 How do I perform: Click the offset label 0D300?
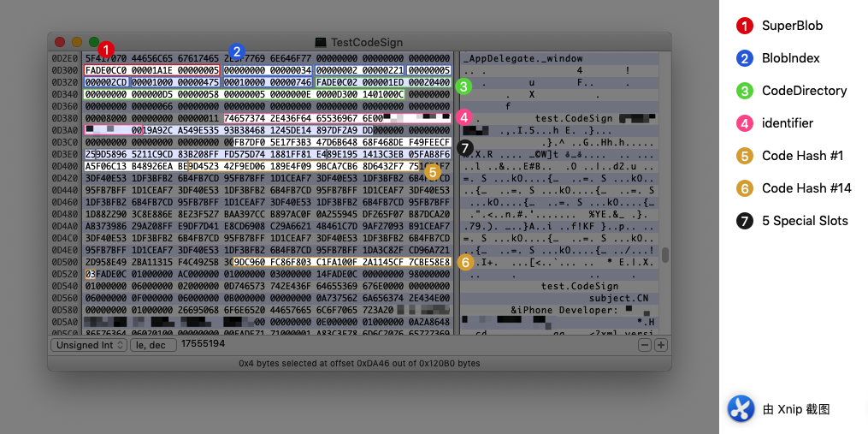click(x=65, y=70)
